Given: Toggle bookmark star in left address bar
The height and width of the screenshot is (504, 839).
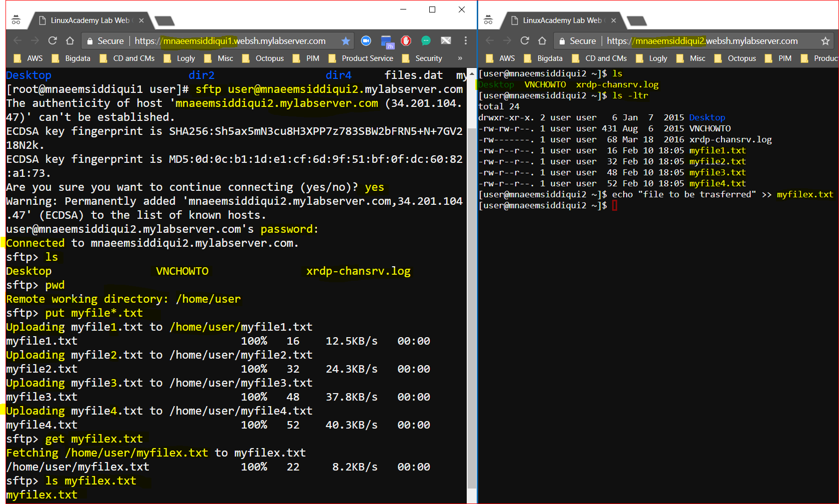Looking at the screenshot, I should [346, 41].
